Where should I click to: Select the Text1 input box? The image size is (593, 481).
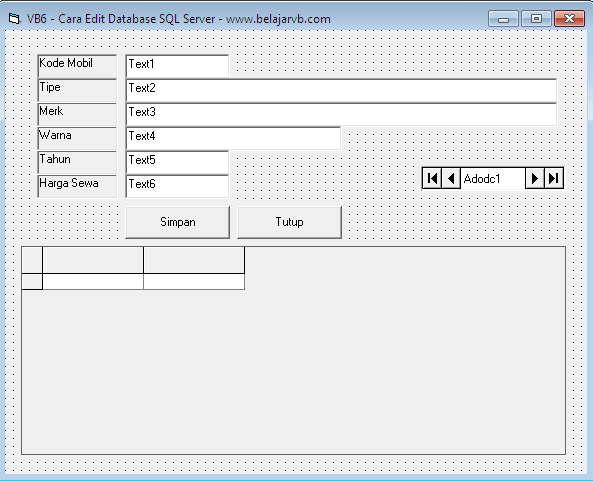[177, 66]
